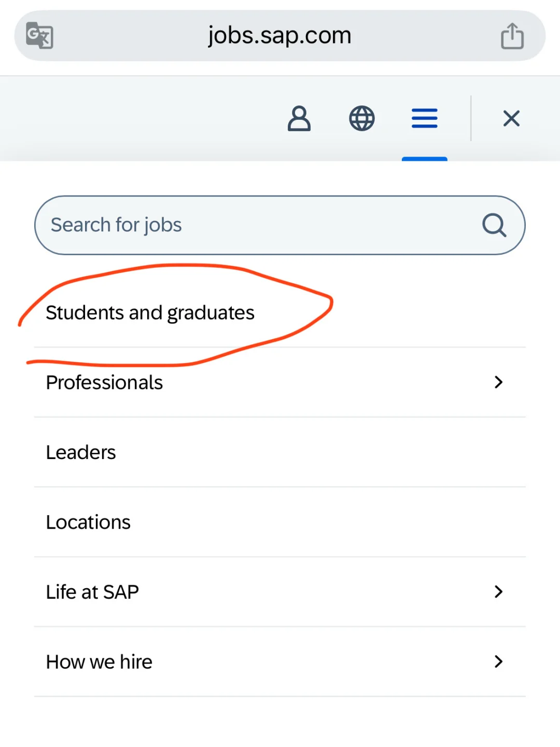Open the user account profile icon

[299, 119]
